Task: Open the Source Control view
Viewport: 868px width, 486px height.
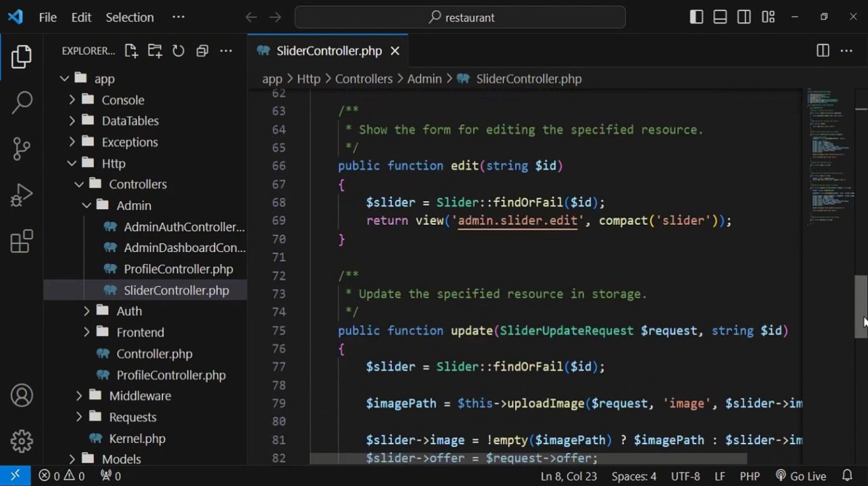Action: click(22, 149)
